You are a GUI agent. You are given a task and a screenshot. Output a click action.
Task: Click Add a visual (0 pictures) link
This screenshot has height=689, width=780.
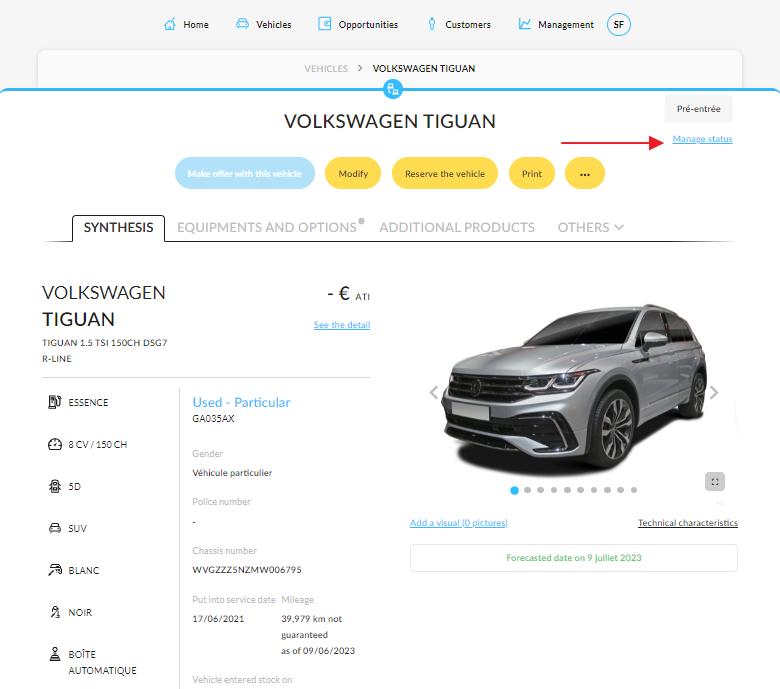[x=459, y=523]
